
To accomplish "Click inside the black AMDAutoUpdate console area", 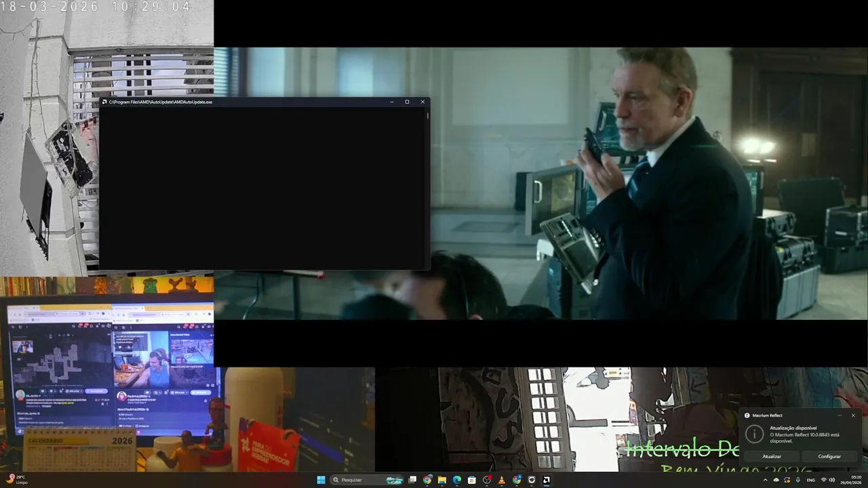I will click(x=262, y=188).
